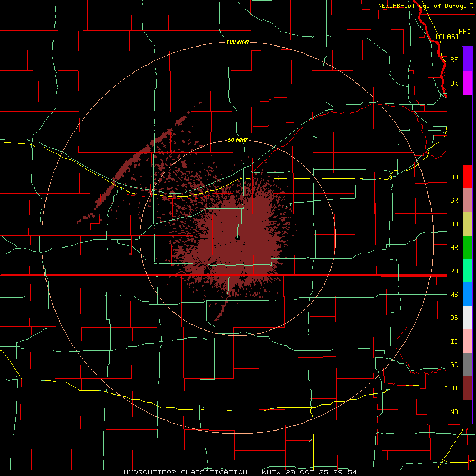Image resolution: width=476 pixels, height=476 pixels.
Task: Click the 'BD' legend label
Action: tap(454, 224)
